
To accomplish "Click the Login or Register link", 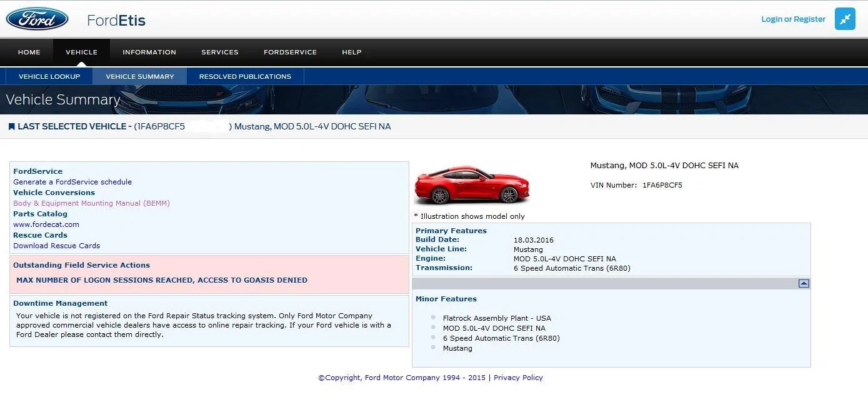I will coord(793,19).
